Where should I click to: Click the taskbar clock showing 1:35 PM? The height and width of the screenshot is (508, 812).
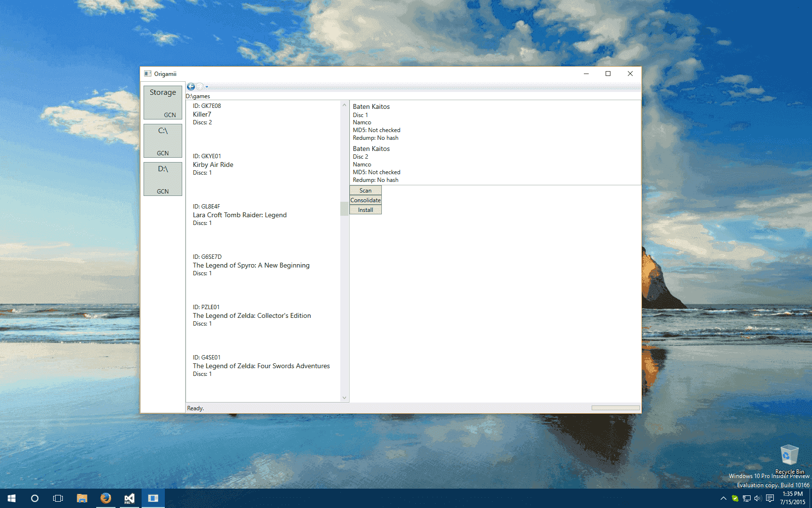[x=793, y=498]
